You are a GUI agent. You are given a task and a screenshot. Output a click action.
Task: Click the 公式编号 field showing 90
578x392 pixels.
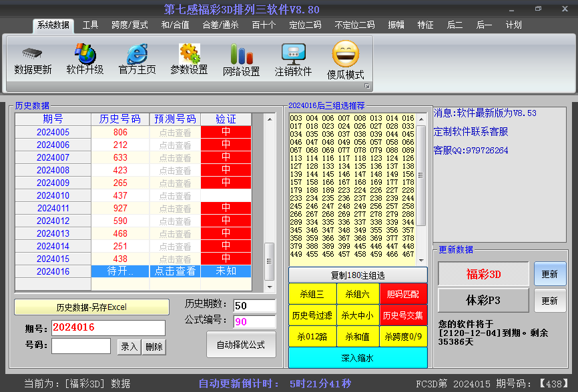point(255,321)
